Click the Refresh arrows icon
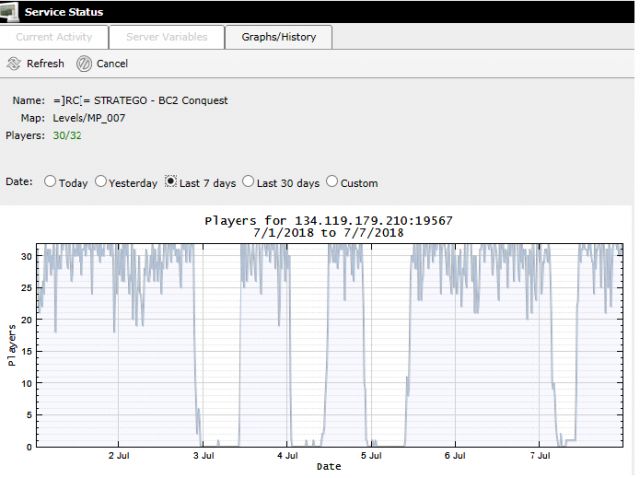The image size is (640, 478). (x=13, y=64)
